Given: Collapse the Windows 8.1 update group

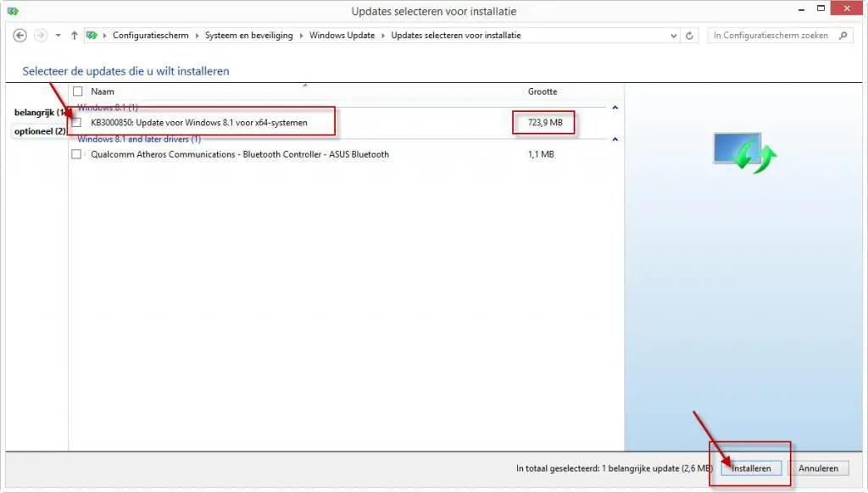Looking at the screenshot, I should coord(614,107).
